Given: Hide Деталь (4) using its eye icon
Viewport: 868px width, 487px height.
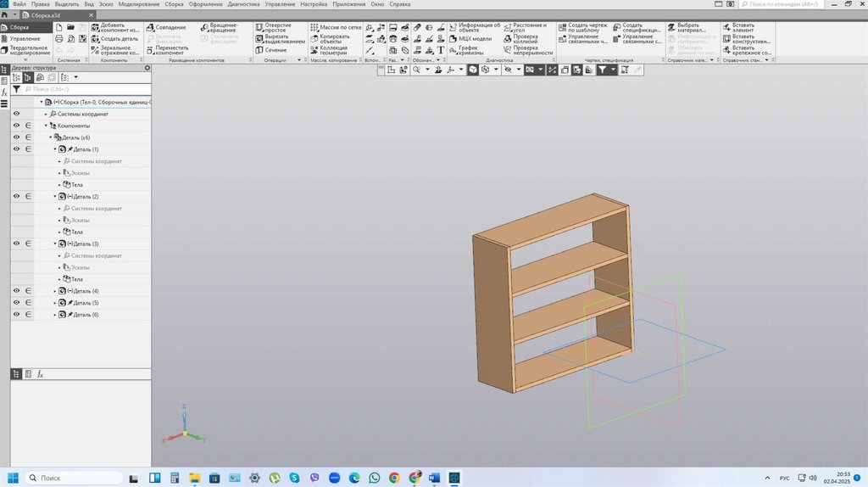Looking at the screenshot, I should click(x=16, y=291).
